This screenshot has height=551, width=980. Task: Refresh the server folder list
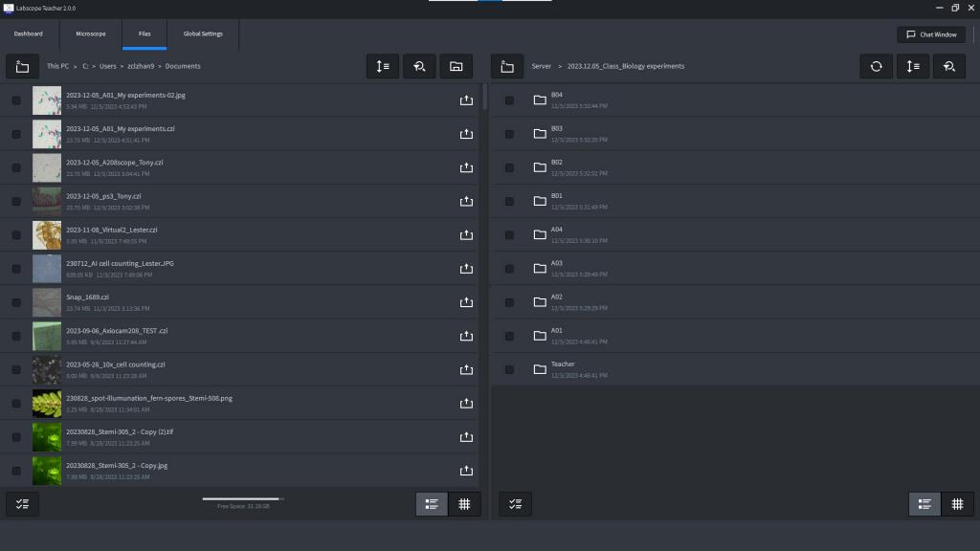pyautogui.click(x=877, y=66)
